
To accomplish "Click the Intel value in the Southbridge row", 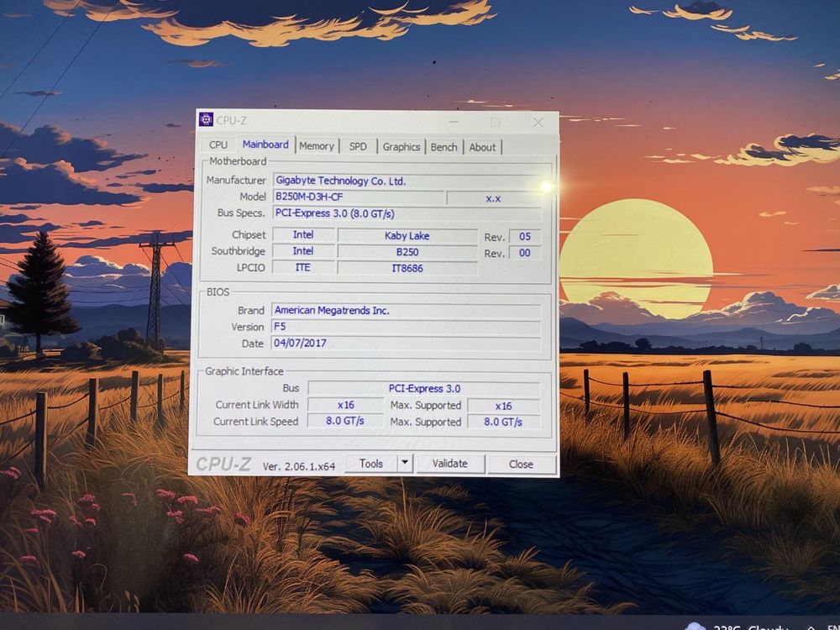I will coord(303,250).
